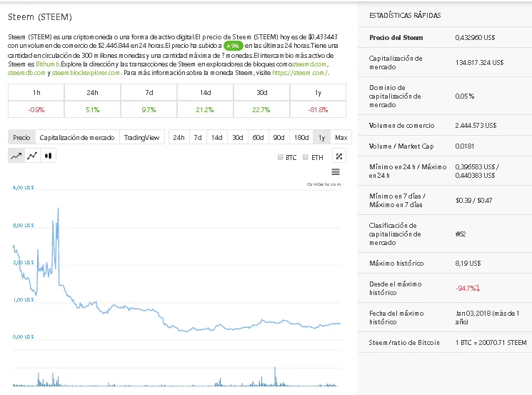Click the 1y change value -81.8%
Screen dimensions: 532x395
[318, 109]
